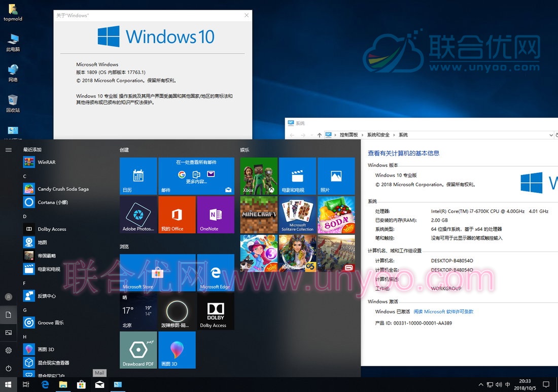Open the 泼辣修图 tile
The height and width of the screenshot is (392, 558).
pos(177,311)
